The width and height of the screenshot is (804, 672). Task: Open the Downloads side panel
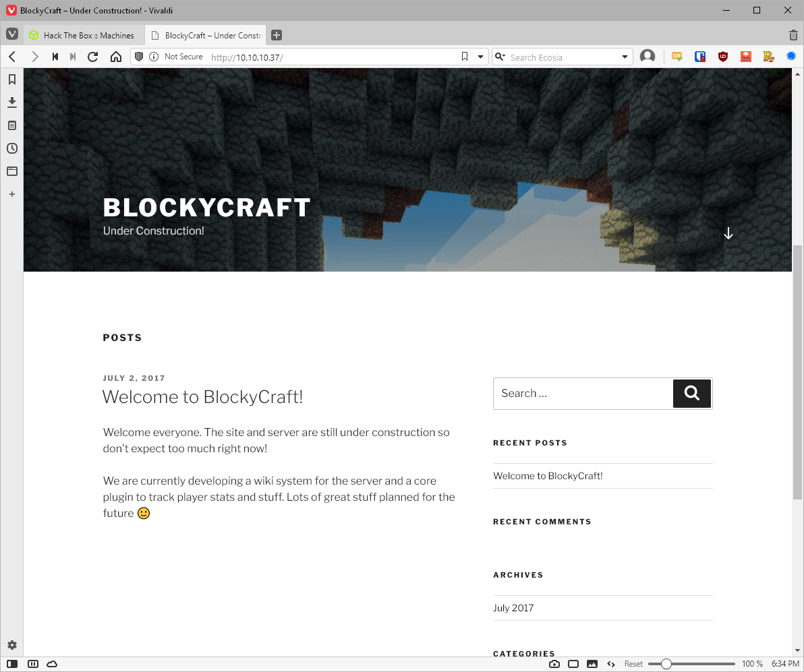(11, 102)
